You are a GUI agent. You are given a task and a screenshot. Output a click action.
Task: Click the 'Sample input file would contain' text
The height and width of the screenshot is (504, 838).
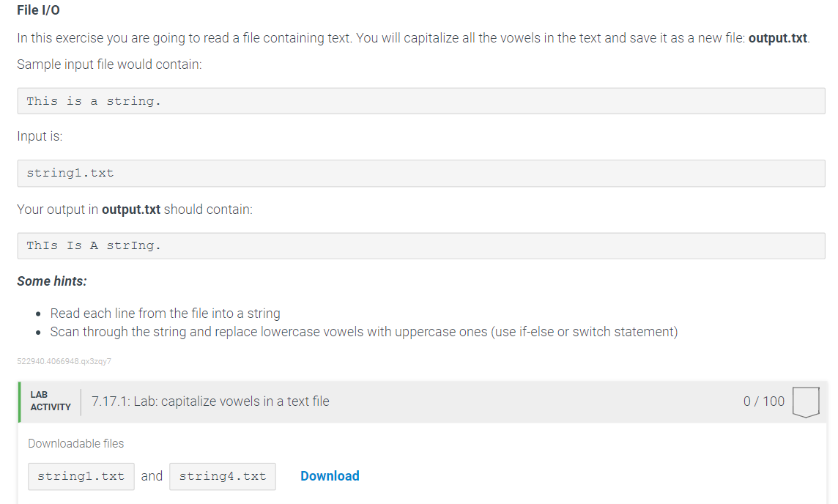[110, 64]
